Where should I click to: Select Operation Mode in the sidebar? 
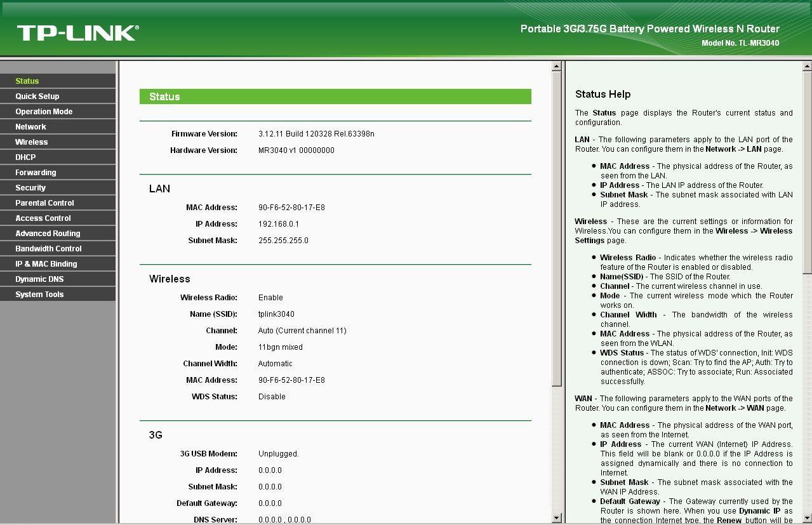tap(44, 112)
